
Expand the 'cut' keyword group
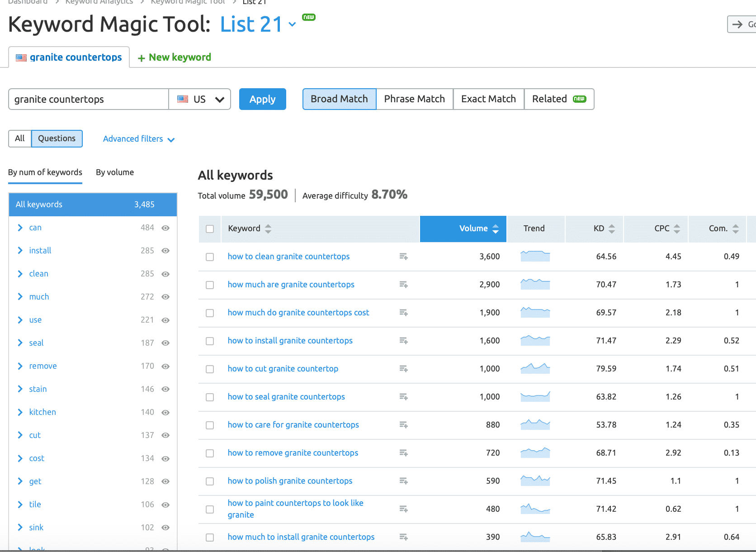point(20,435)
